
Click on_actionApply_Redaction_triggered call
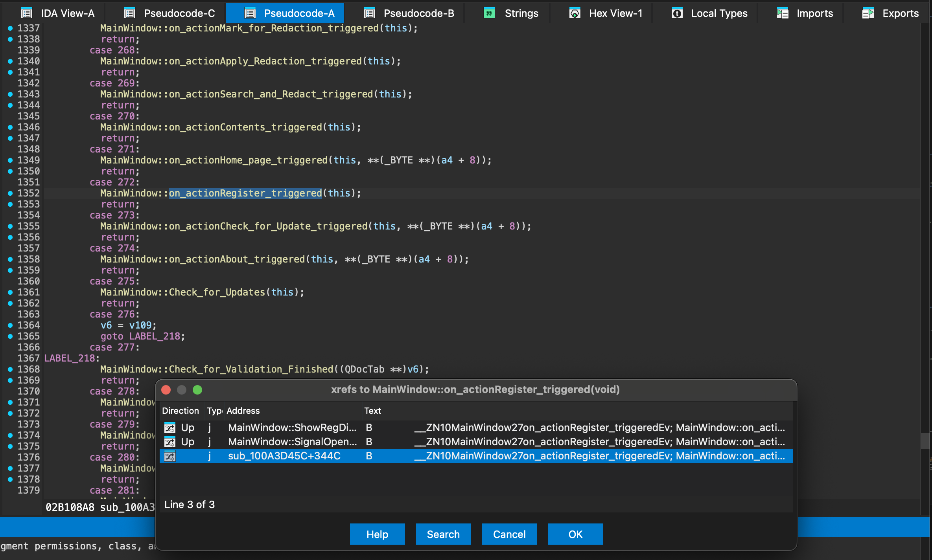265,61
